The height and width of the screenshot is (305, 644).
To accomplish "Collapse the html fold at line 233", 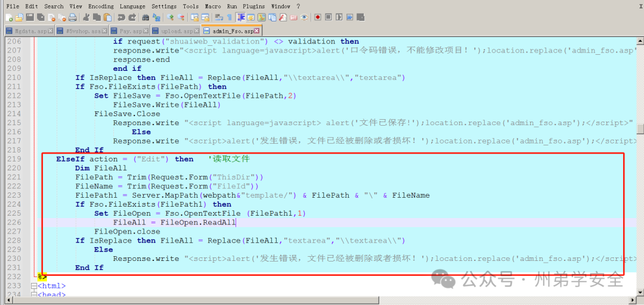I will click(x=33, y=286).
